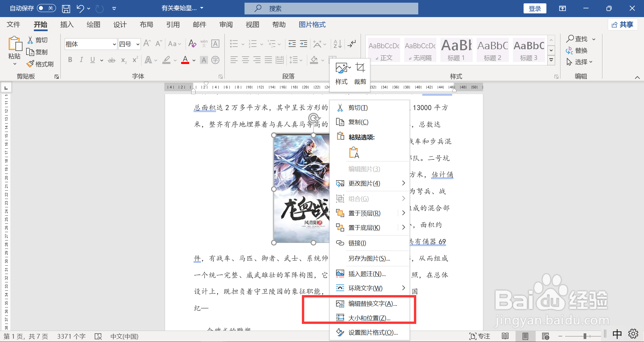Toggle Underline formatting
Viewport: 644px width, 342px height.
[x=93, y=60]
